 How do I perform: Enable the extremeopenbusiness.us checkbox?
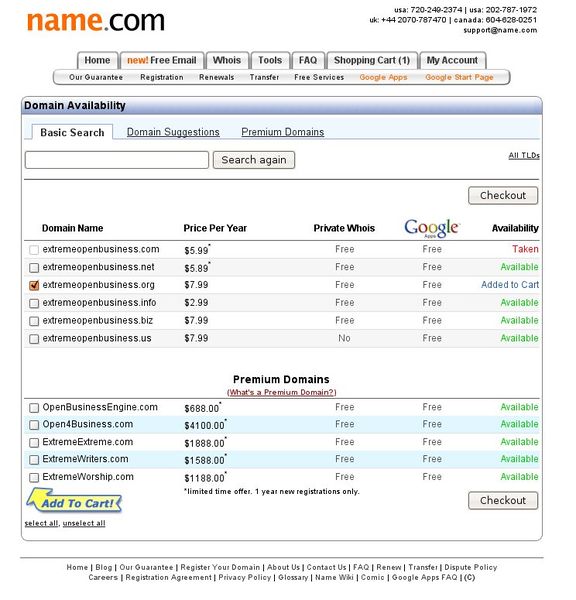(x=34, y=339)
